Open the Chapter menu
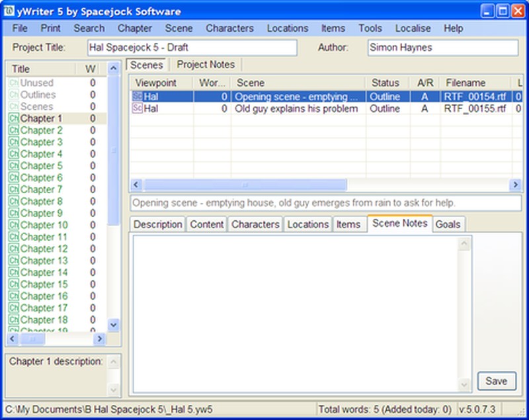 coord(135,28)
